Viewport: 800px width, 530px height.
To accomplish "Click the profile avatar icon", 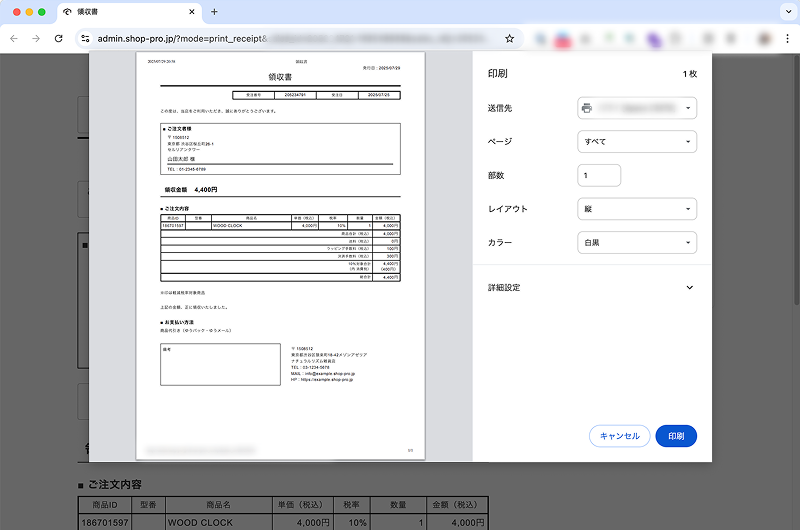I will point(764,38).
